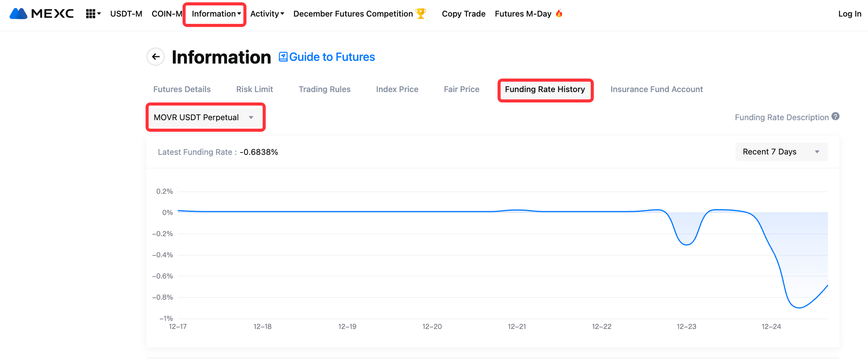
Task: Click the Guide to Futures book icon
Action: (x=283, y=57)
